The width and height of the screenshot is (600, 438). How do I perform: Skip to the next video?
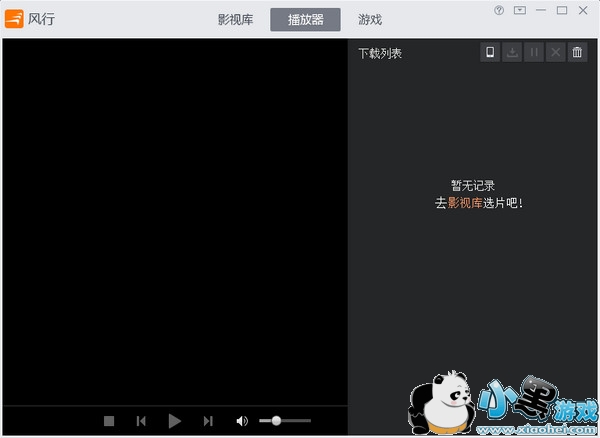208,421
